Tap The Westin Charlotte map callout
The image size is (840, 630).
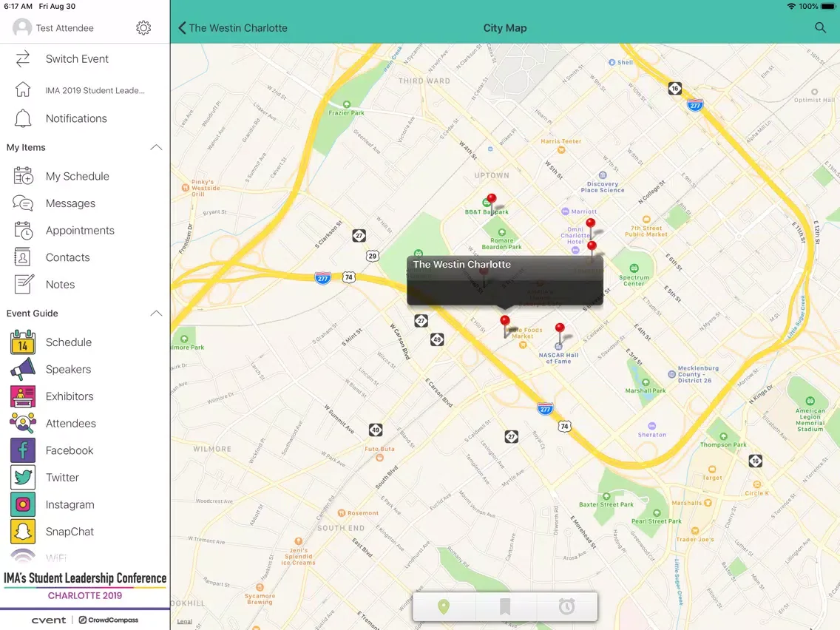(x=504, y=281)
